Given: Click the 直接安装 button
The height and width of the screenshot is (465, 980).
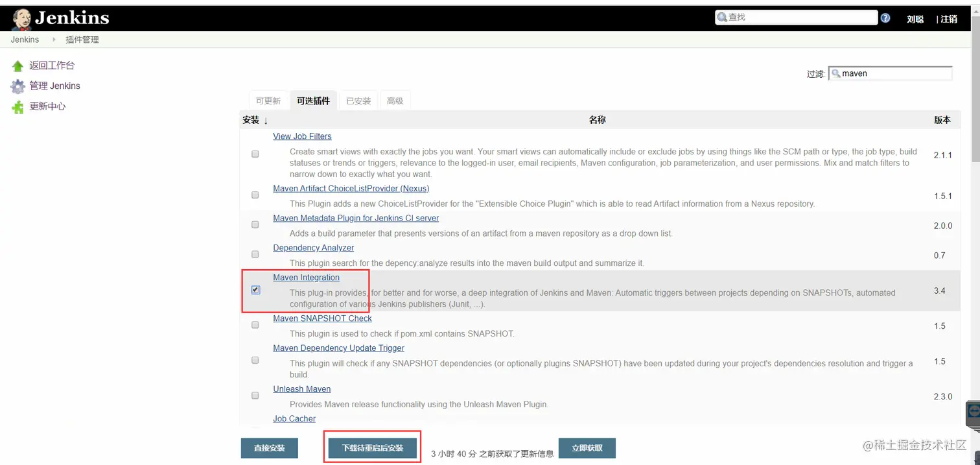Looking at the screenshot, I should pos(268,448).
